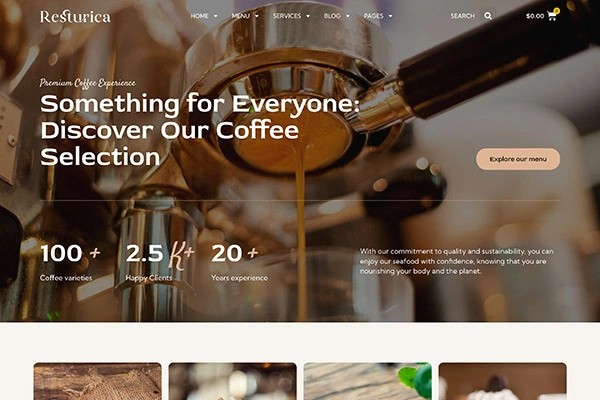Expand the Services dropdown arrow
The height and width of the screenshot is (400, 600).
click(308, 16)
